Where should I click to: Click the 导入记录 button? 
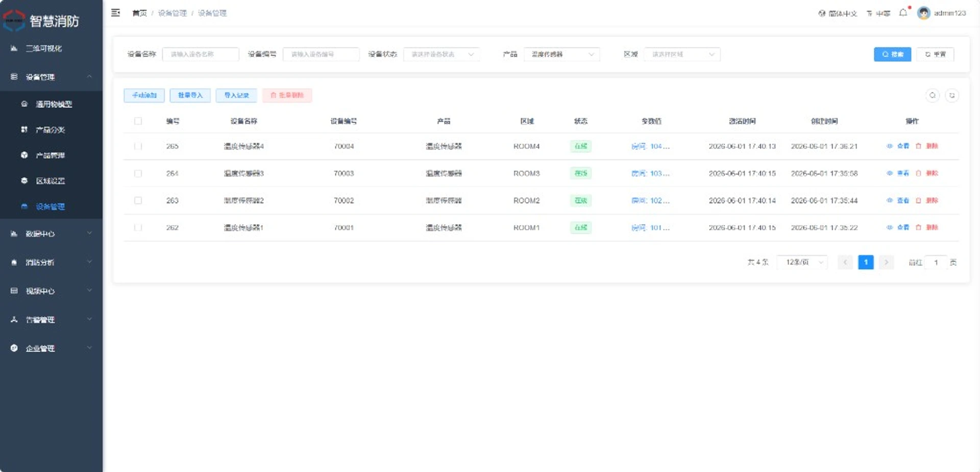(x=236, y=96)
